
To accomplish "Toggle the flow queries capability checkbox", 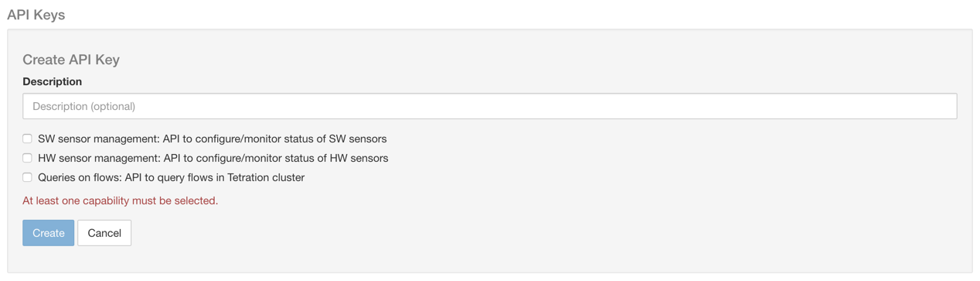I will (27, 177).
